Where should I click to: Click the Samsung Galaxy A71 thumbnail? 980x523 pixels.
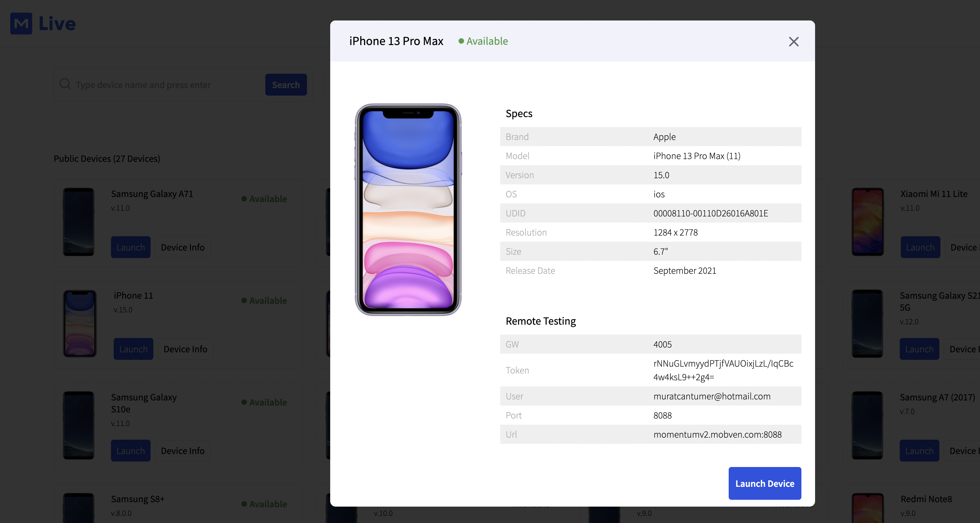(x=79, y=222)
